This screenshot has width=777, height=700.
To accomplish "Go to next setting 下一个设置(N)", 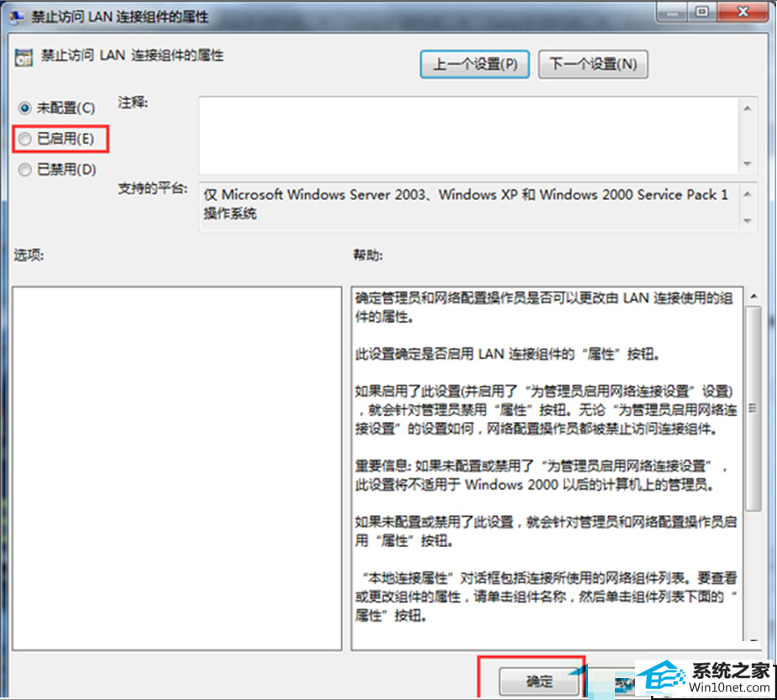I will pyautogui.click(x=593, y=64).
